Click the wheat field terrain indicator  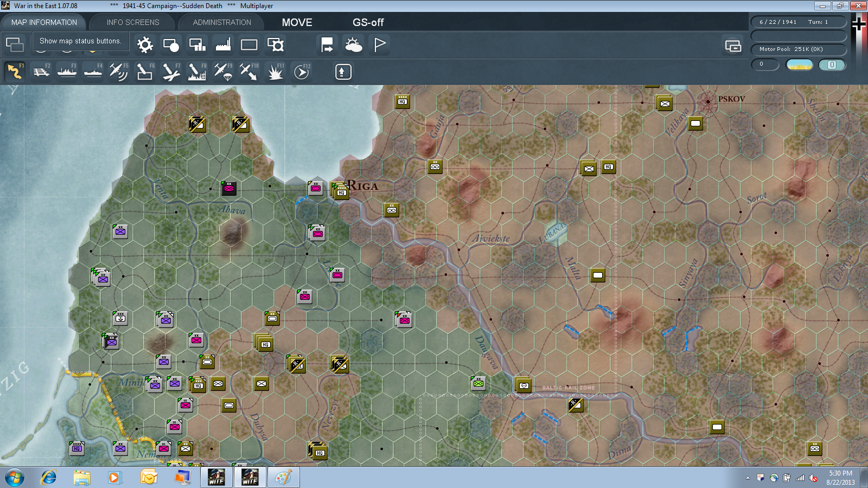tap(800, 65)
